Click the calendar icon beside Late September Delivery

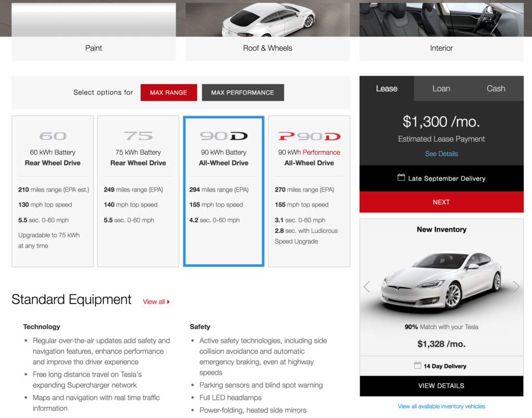coord(401,178)
